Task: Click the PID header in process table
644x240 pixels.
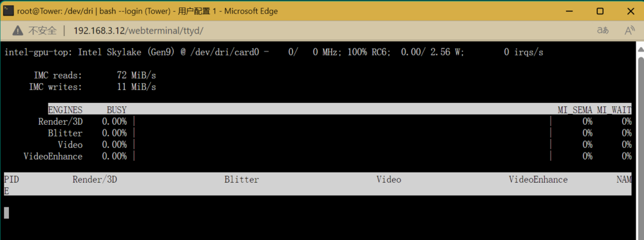Action: [12, 180]
